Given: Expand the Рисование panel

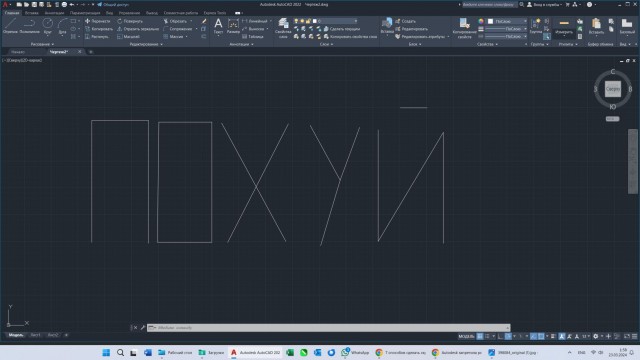Looking at the screenshot, I should (42, 44).
